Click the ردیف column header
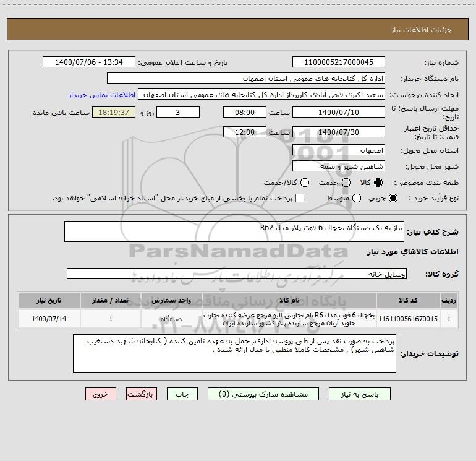This screenshot has width=476, height=461. pyautogui.click(x=449, y=300)
